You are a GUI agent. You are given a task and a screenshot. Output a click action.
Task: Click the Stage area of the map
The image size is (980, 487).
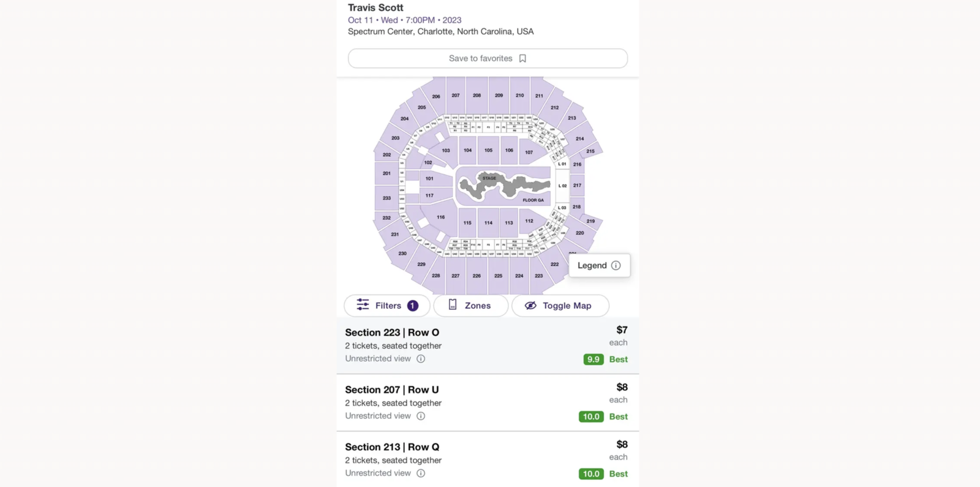coord(488,178)
